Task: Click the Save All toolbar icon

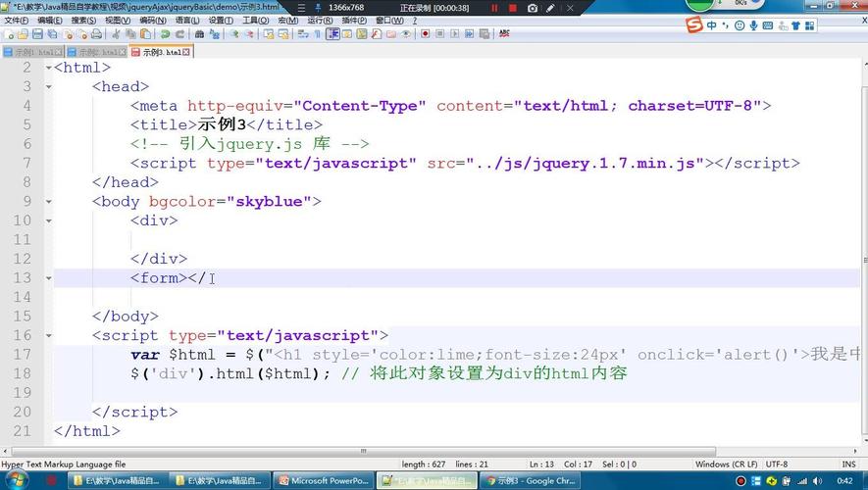Action: (52, 34)
